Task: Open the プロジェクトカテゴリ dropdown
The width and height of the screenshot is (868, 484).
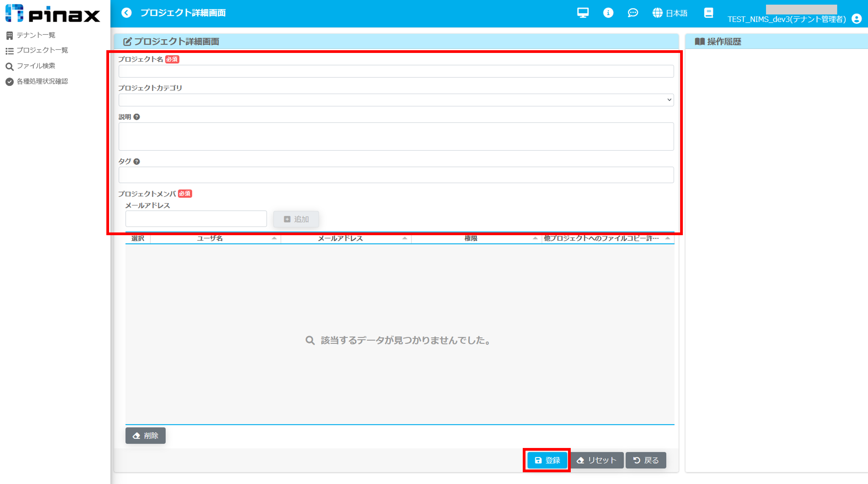Action: [x=396, y=100]
